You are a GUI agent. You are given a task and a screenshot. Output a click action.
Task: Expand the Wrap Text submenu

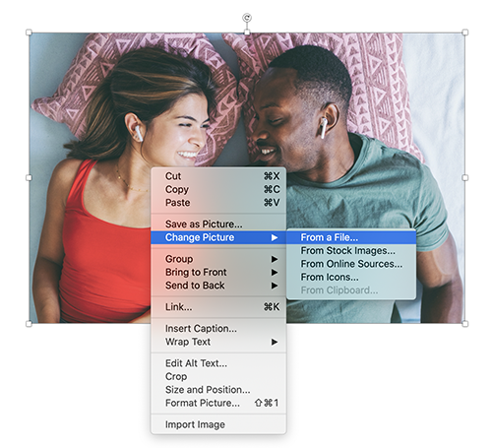pos(218,342)
